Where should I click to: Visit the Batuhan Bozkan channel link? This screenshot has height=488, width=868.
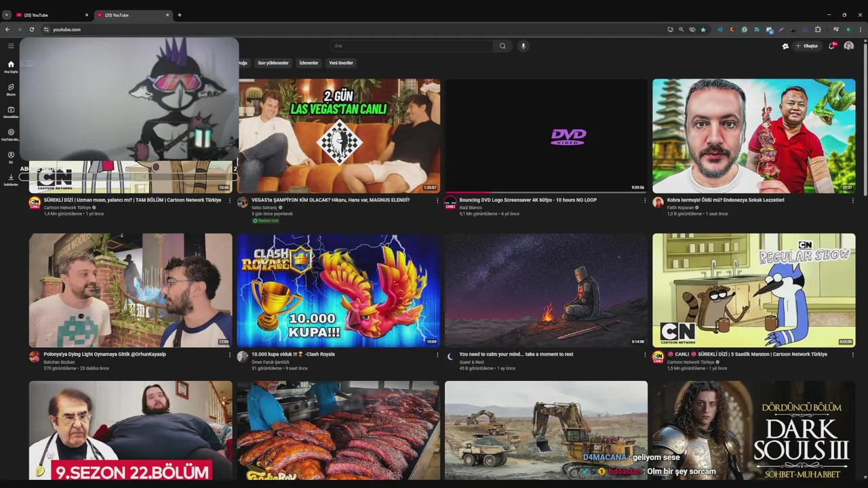pos(59,362)
